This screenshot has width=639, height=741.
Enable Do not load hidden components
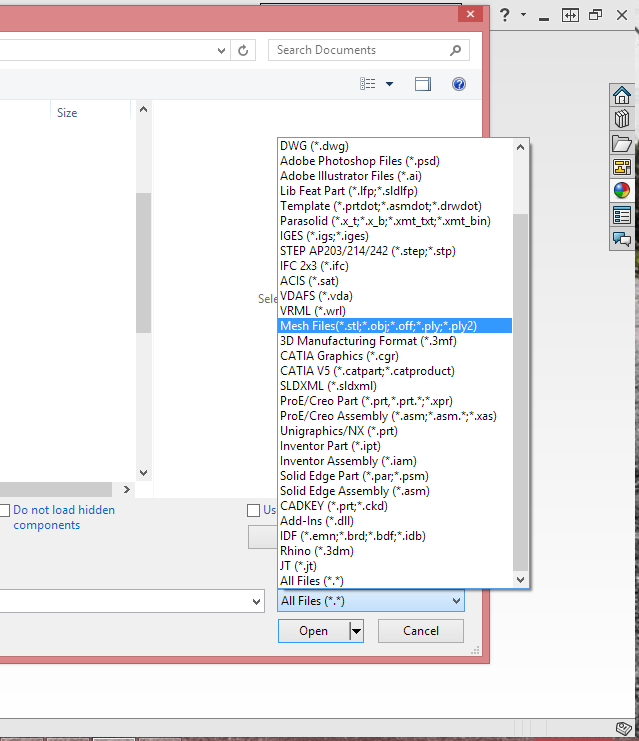click(x=5, y=510)
